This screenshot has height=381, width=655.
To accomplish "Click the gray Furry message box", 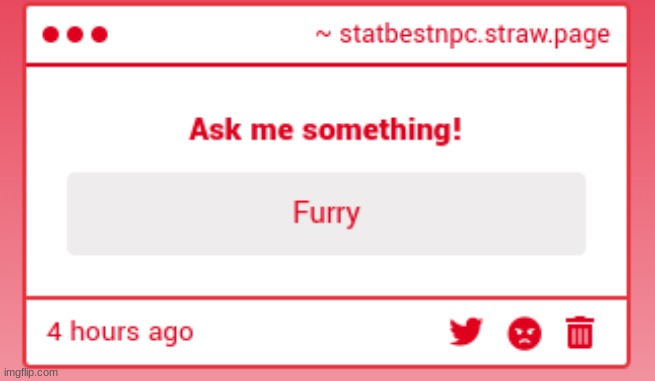I will coord(326,213).
